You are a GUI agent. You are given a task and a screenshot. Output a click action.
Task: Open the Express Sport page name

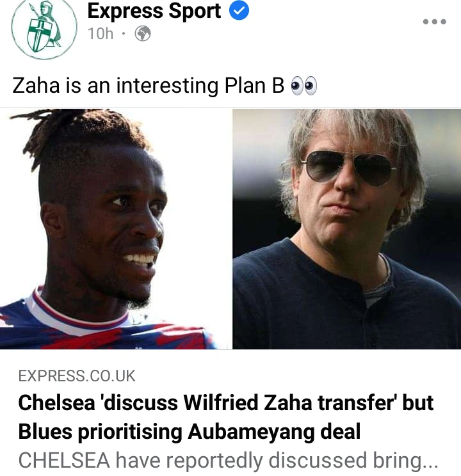(154, 12)
